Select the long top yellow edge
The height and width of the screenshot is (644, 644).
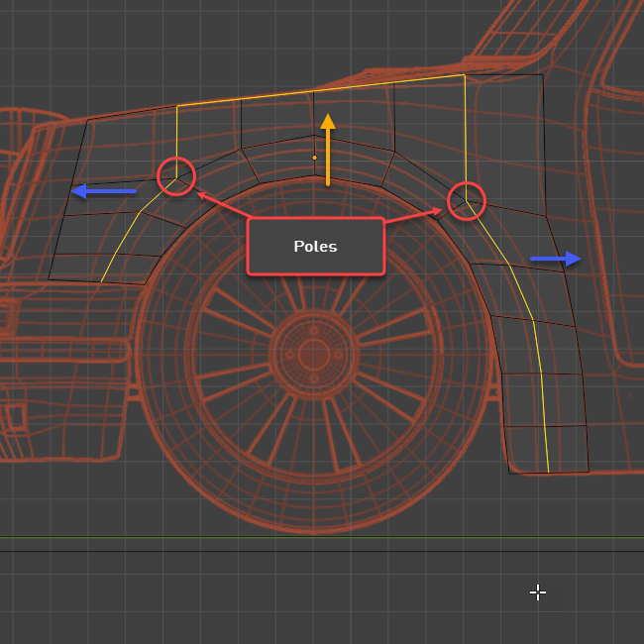(320, 90)
